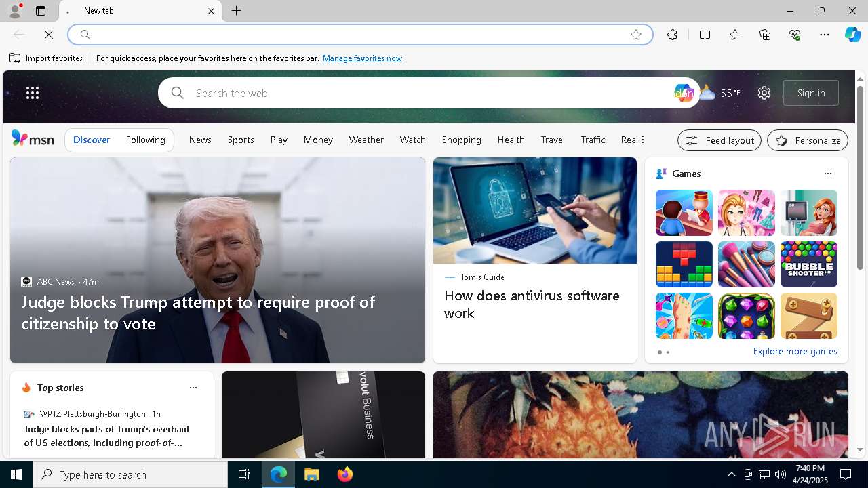Open the Play menu item
The width and height of the screenshot is (868, 488).
pos(279,140)
